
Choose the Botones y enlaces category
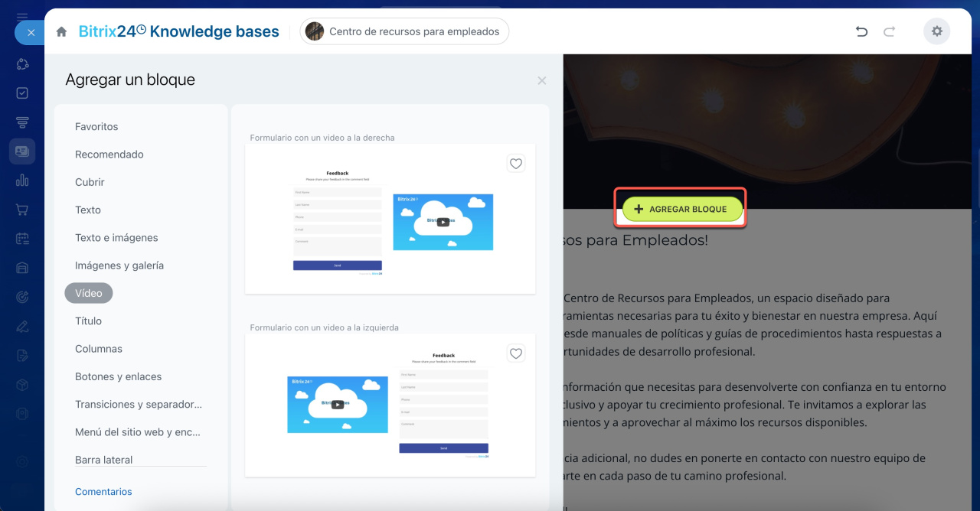click(118, 376)
